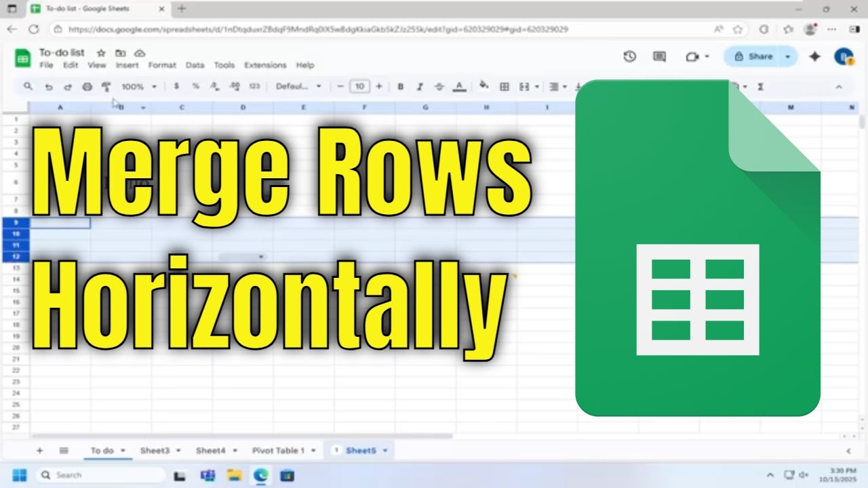Viewport: 868px width, 488px height.
Task: Open cell borders options
Action: 504,87
